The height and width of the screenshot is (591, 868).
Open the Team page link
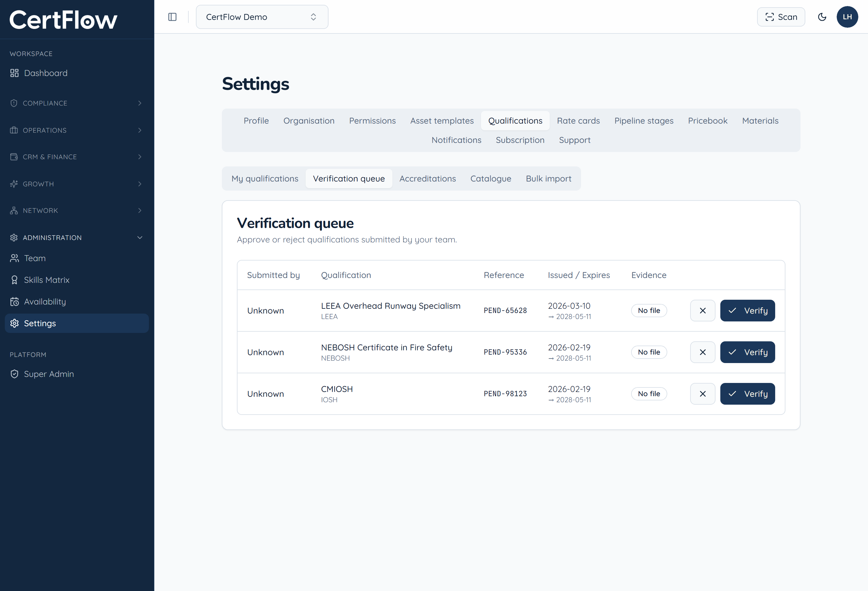pos(77,258)
